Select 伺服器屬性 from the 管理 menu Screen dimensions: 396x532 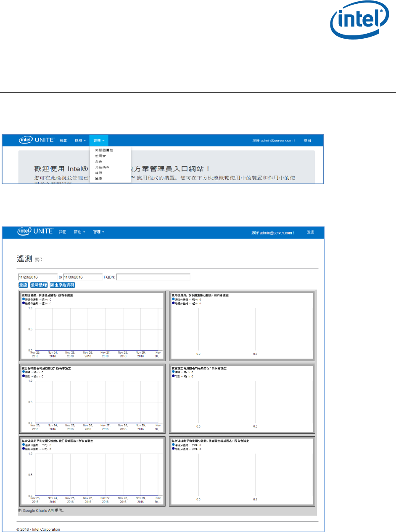tap(104, 150)
